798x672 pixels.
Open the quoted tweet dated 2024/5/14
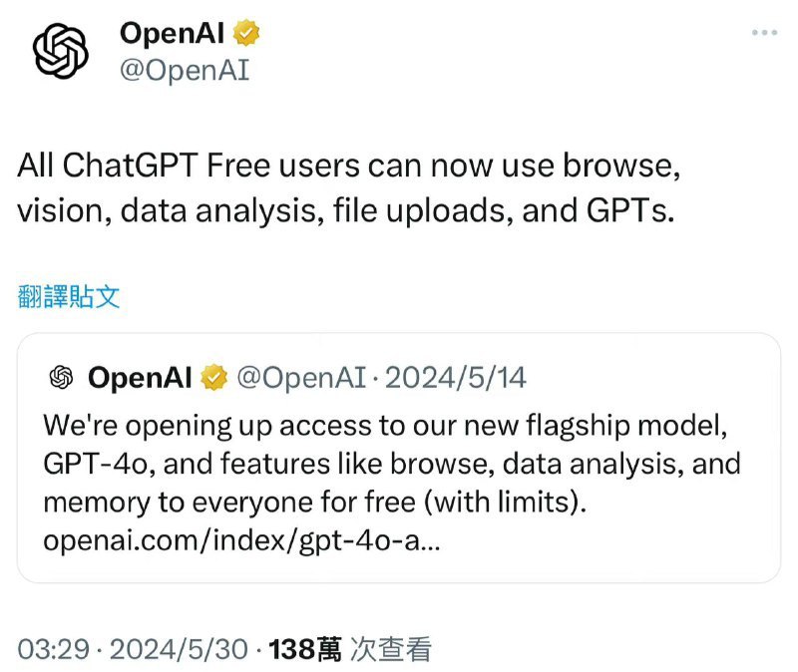pyautogui.click(x=399, y=459)
